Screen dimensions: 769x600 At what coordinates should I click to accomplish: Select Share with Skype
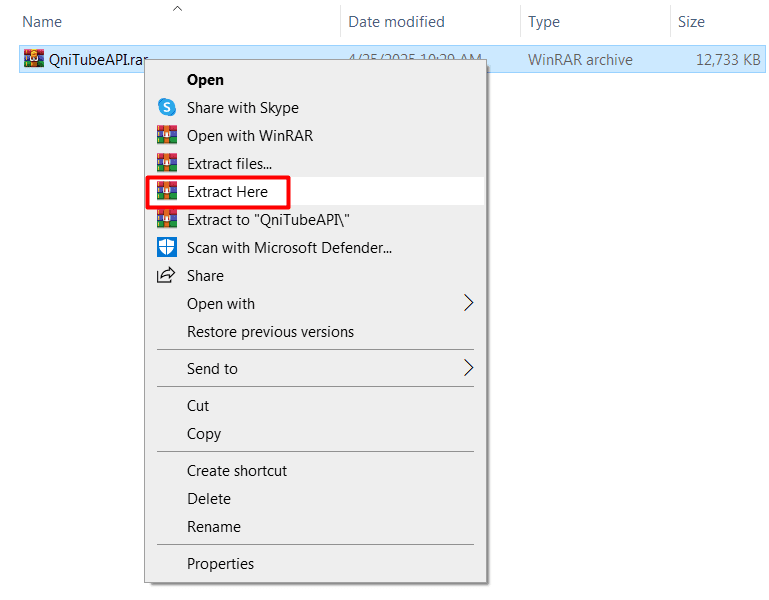(x=314, y=107)
